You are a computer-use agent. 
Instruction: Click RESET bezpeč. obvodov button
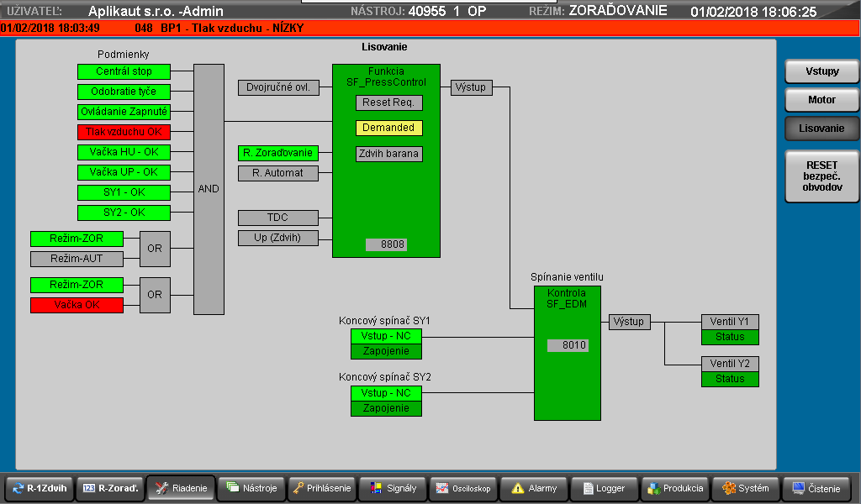(x=822, y=176)
